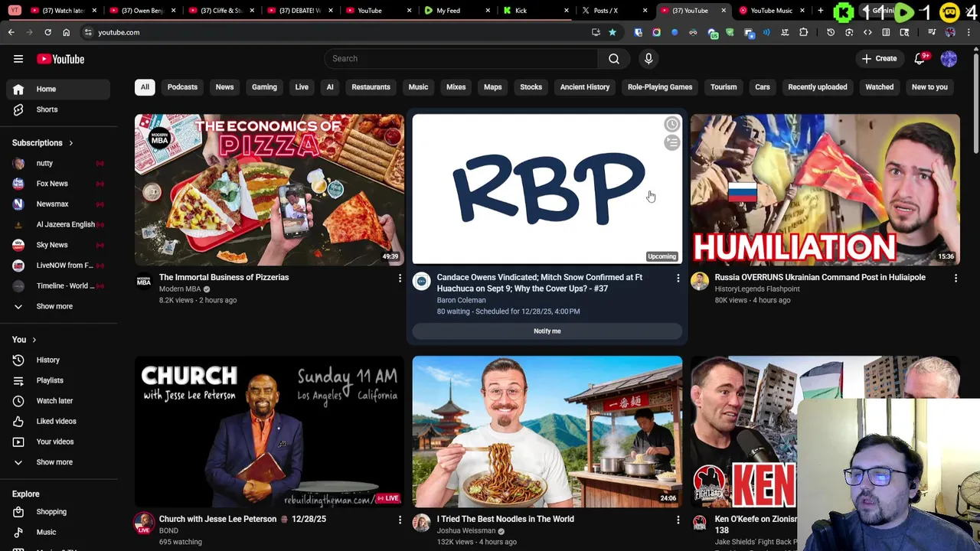The height and width of the screenshot is (551, 980).
Task: Add RBP video to queue
Action: (671, 143)
